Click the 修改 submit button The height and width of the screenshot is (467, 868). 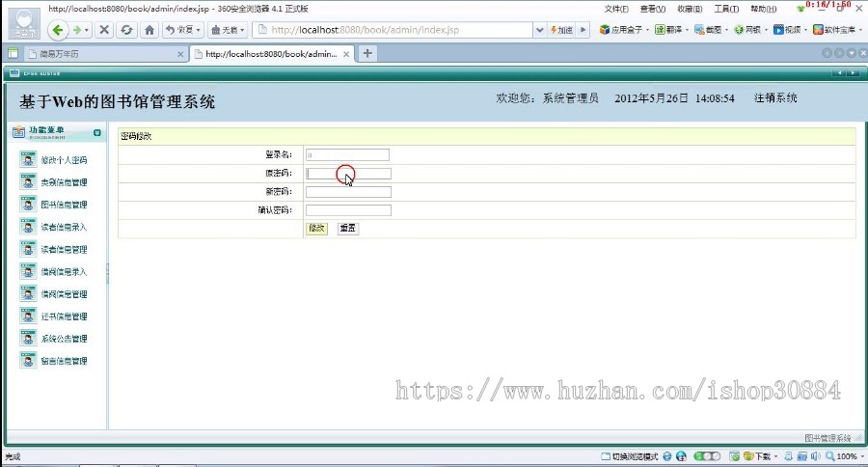pyautogui.click(x=316, y=229)
